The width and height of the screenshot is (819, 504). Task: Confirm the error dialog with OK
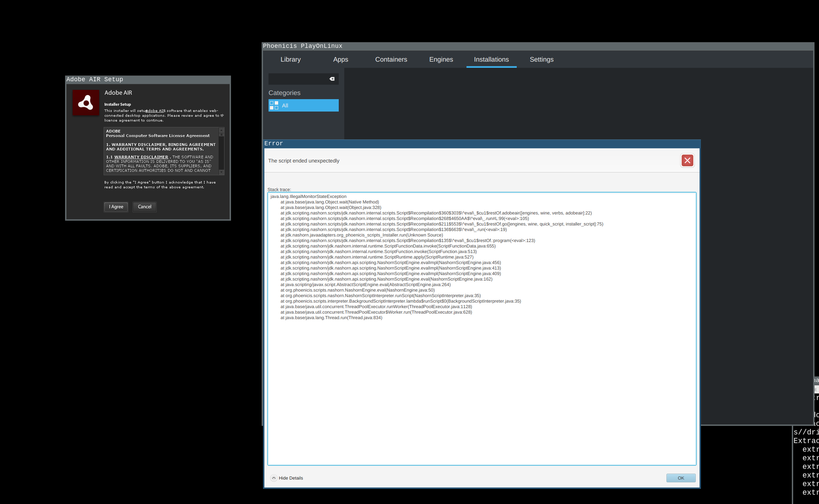pyautogui.click(x=681, y=478)
